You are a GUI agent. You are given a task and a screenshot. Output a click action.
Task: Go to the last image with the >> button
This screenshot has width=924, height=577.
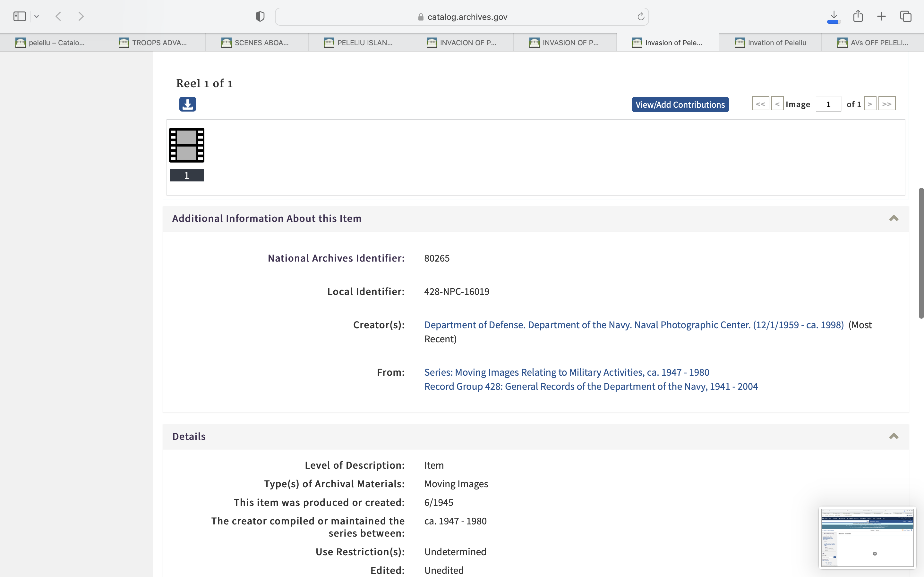pos(886,104)
